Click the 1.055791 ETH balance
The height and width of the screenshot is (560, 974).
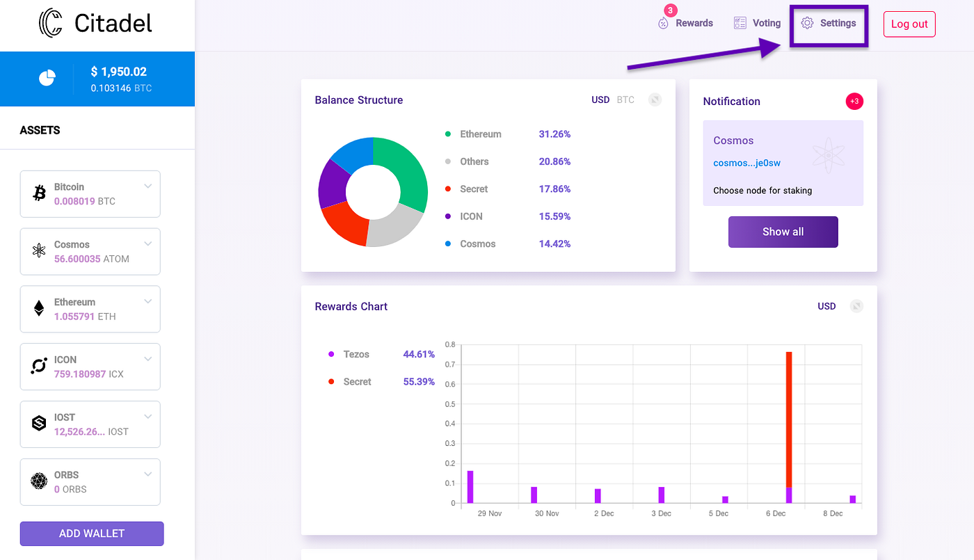click(x=85, y=317)
